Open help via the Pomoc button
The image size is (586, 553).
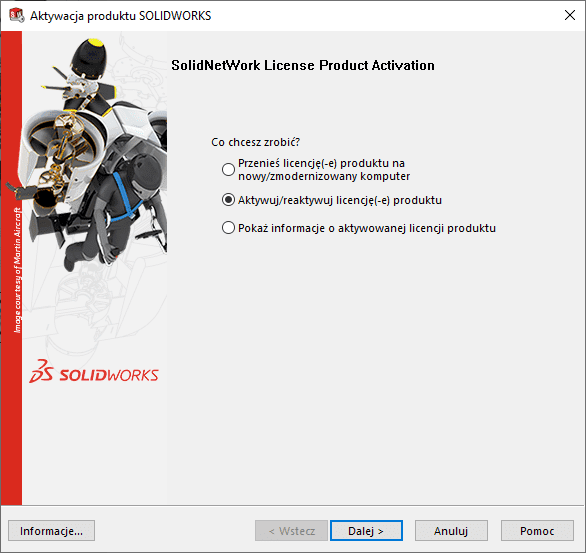pos(537,531)
